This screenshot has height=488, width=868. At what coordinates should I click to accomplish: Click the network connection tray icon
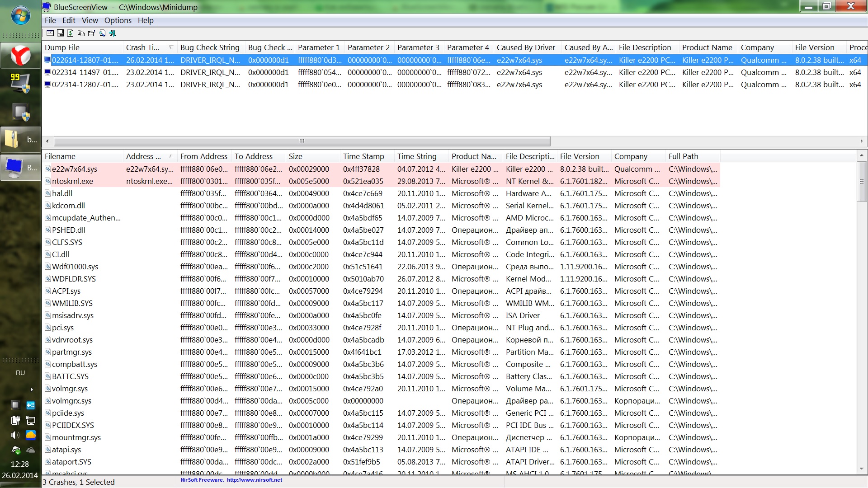[30, 421]
